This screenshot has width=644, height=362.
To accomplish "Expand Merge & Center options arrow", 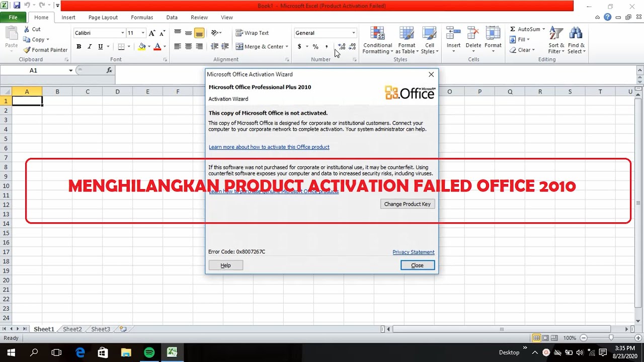I will coord(287,47).
